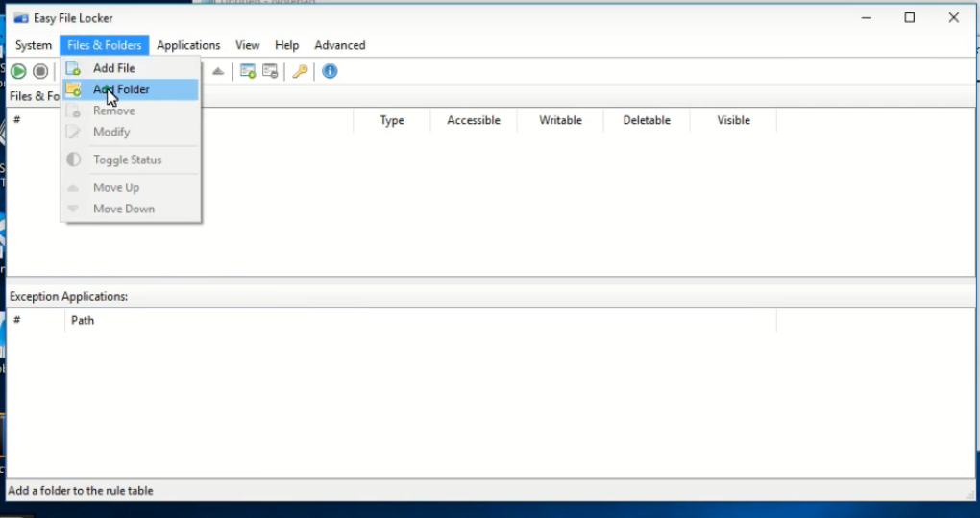Image resolution: width=980 pixels, height=518 pixels.
Task: Click the Remove Application toolbar icon
Action: 270,71
